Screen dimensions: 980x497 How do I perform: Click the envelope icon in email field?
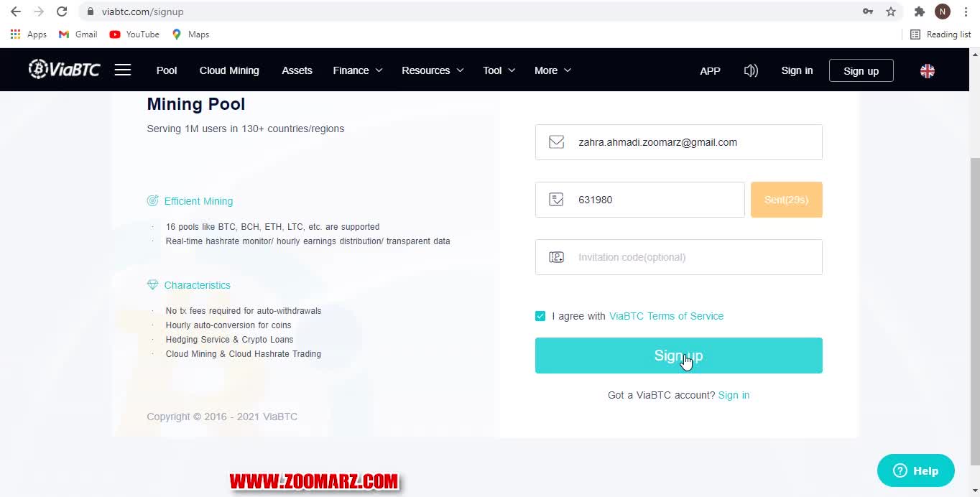tap(556, 142)
